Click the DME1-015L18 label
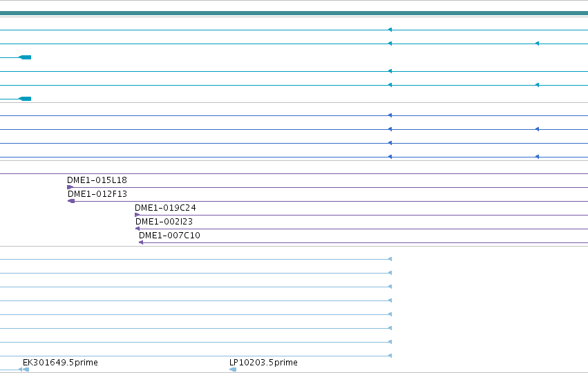 coord(97,180)
